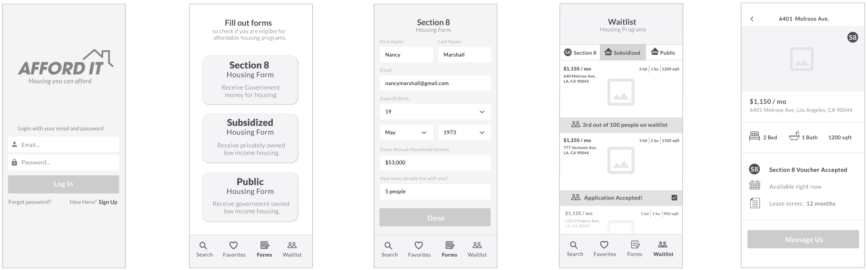The width and height of the screenshot is (868, 270).
Task: Open the Section 8 waitlist tab
Action: (x=580, y=53)
